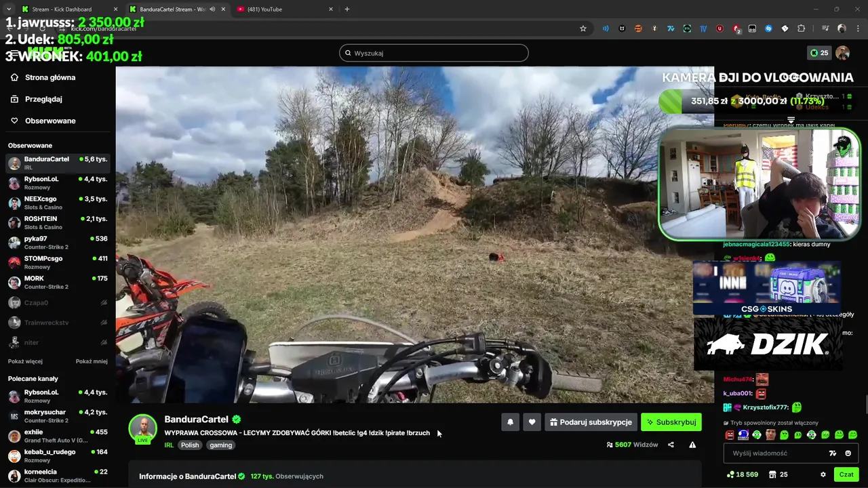Open STOMPcsgo channel in sidebar

[x=58, y=262]
